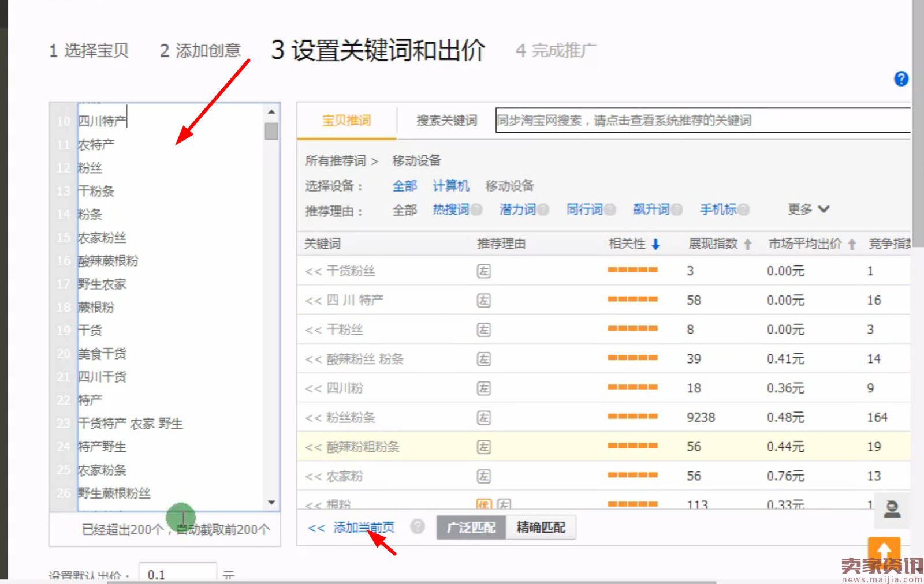Viewport: 924px width, 584px height.
Task: Click the info icon next to 手机标
Action: [744, 209]
